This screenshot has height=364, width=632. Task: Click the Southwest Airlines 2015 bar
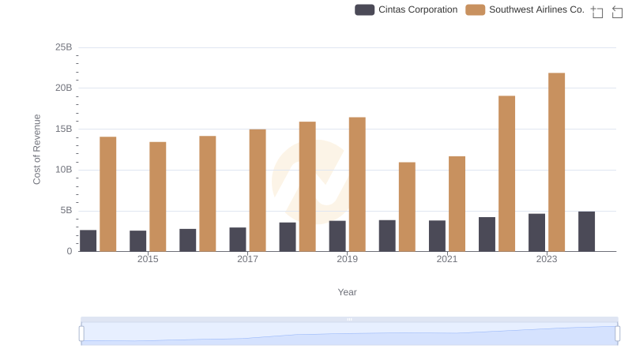(157, 197)
